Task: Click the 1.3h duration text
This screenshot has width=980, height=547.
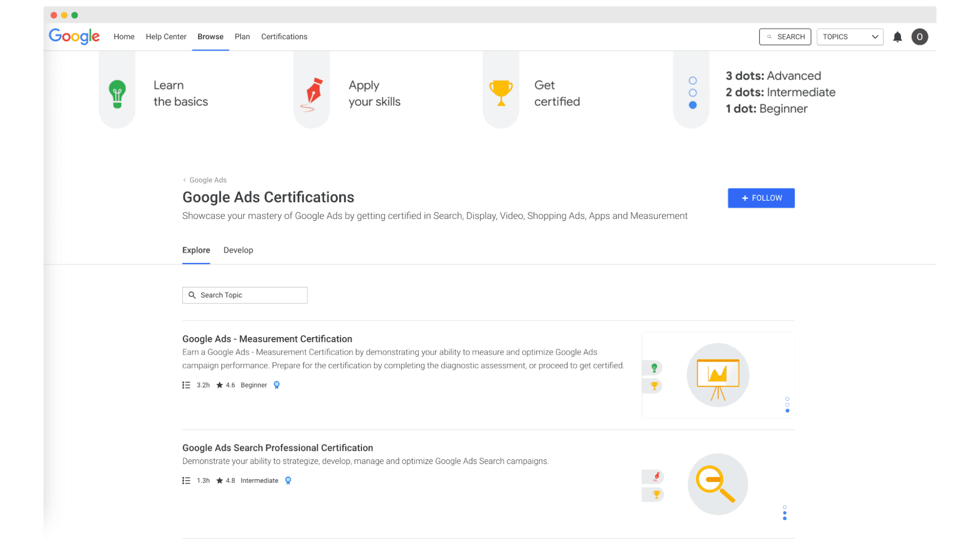Action: 203,480
